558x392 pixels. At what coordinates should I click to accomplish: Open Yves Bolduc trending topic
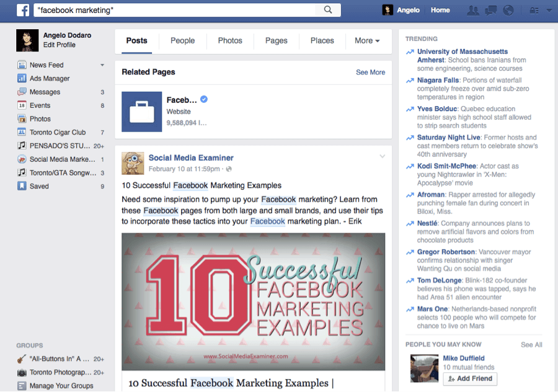[x=437, y=109]
